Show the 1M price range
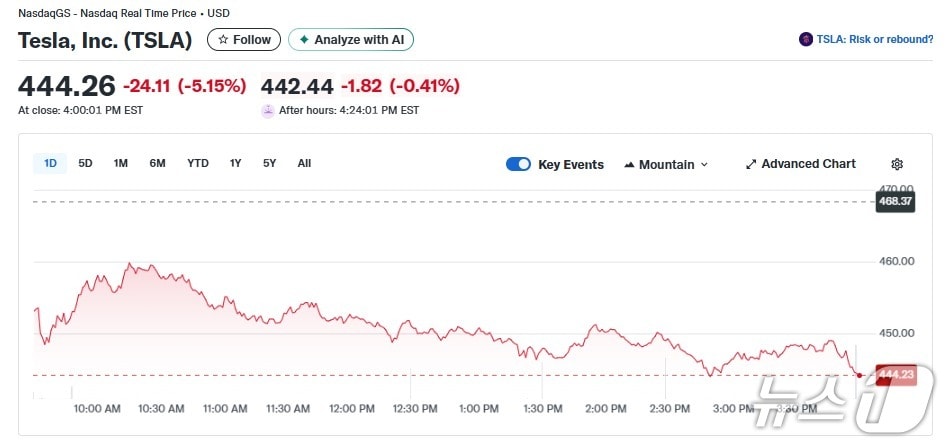This screenshot has height=447, width=948. [x=121, y=163]
